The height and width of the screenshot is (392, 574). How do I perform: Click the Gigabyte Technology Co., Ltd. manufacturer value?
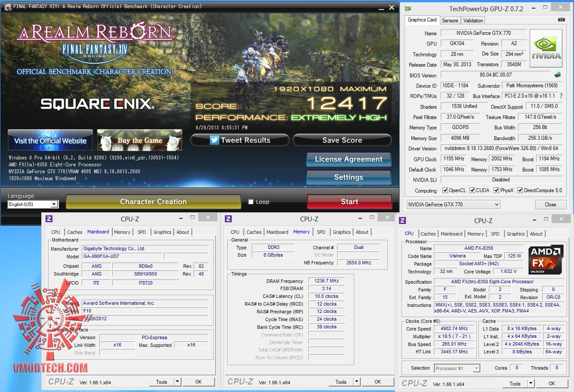[145, 248]
